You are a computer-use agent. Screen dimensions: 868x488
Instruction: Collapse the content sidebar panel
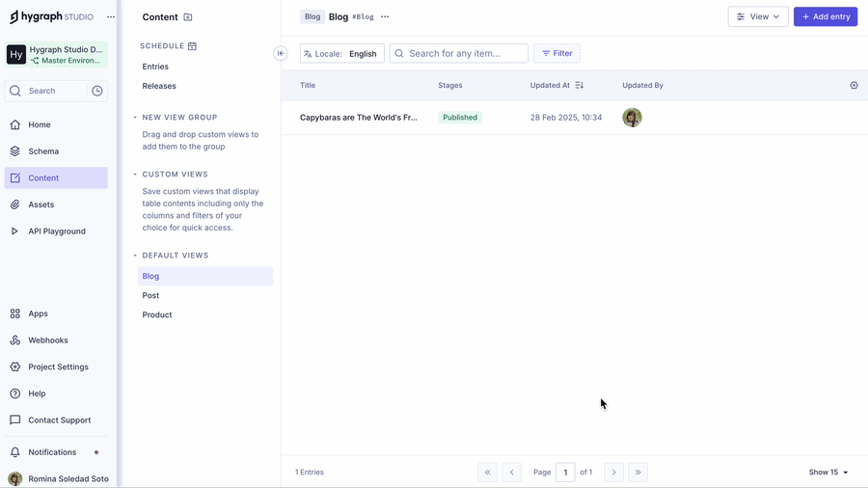coord(281,54)
